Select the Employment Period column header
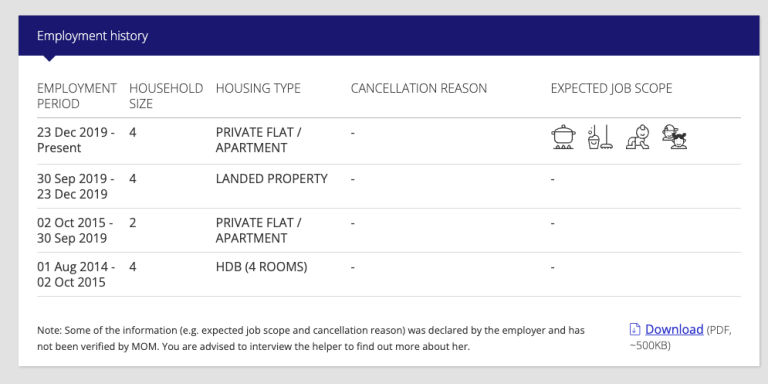This screenshot has height=384, width=768. click(x=77, y=96)
